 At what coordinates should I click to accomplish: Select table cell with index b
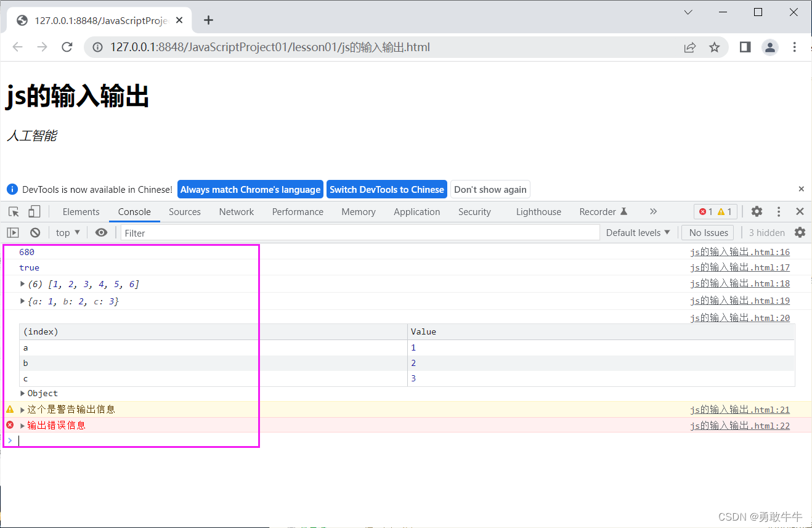pos(213,363)
